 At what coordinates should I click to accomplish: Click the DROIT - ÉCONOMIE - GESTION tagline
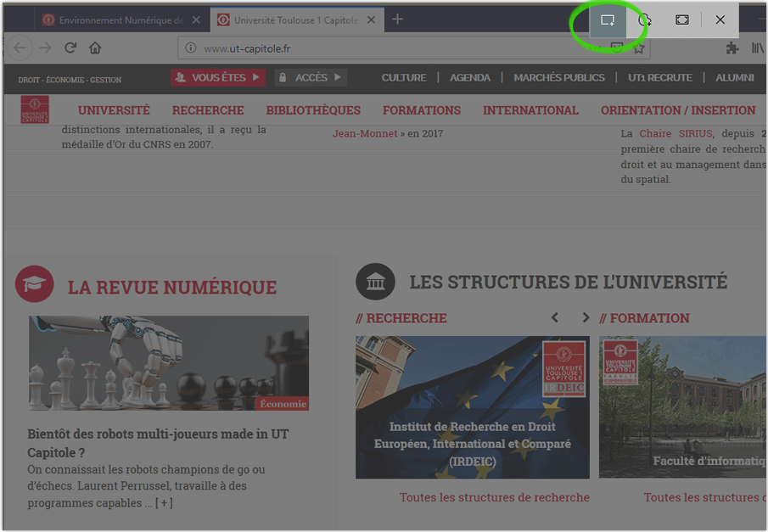tap(70, 80)
